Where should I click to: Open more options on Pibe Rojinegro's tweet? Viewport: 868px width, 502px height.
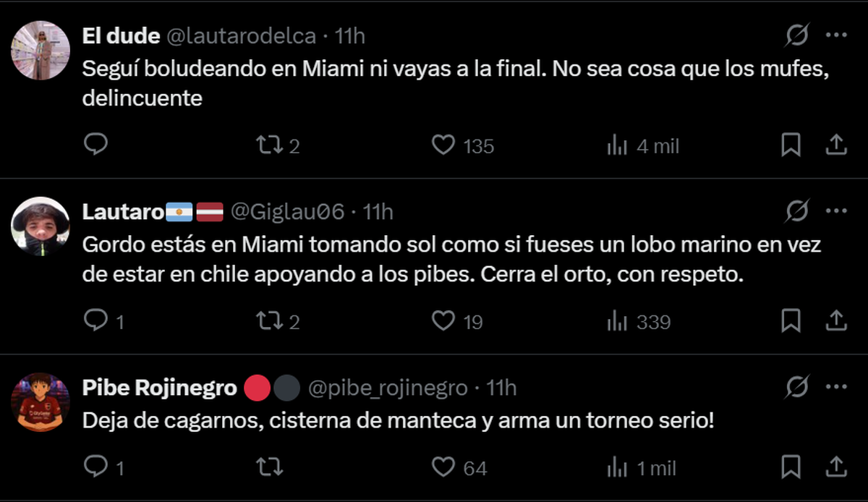click(836, 388)
